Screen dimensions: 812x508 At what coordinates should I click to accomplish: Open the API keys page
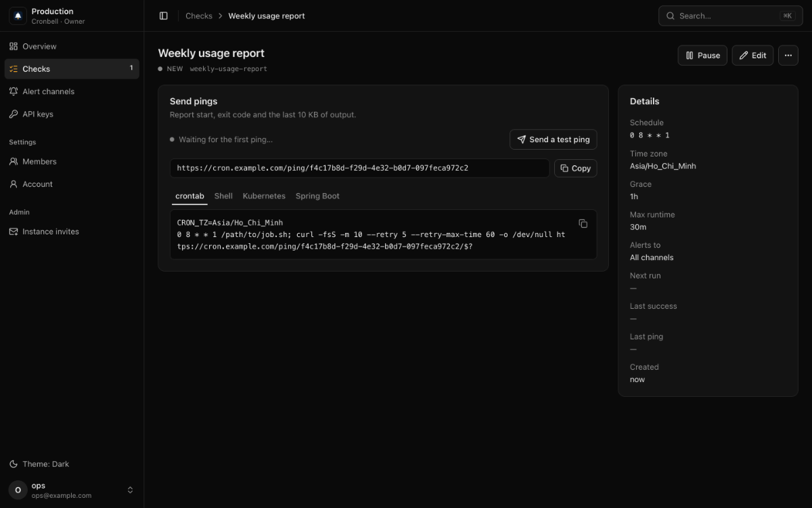pyautogui.click(x=72, y=114)
